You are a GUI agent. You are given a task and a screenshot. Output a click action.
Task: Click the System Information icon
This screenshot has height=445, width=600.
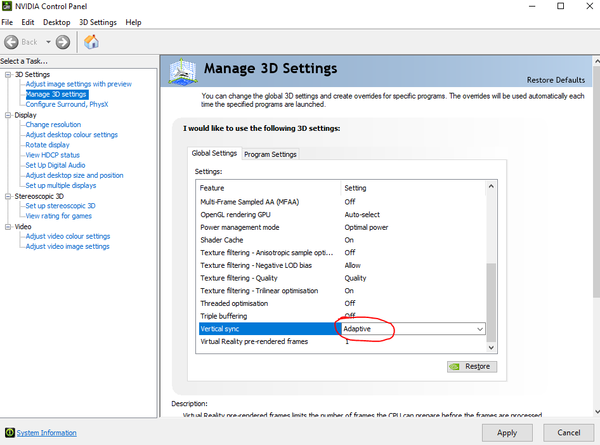click(x=8, y=433)
